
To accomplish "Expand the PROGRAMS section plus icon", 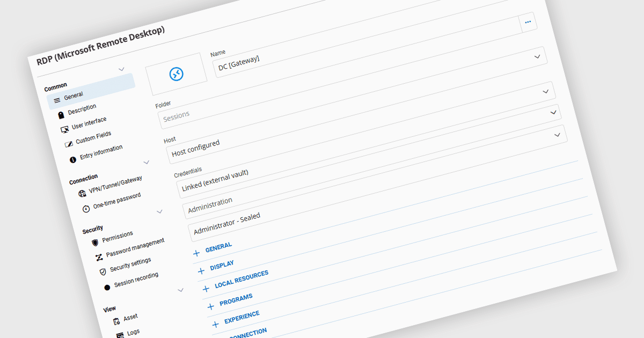I will [x=211, y=306].
